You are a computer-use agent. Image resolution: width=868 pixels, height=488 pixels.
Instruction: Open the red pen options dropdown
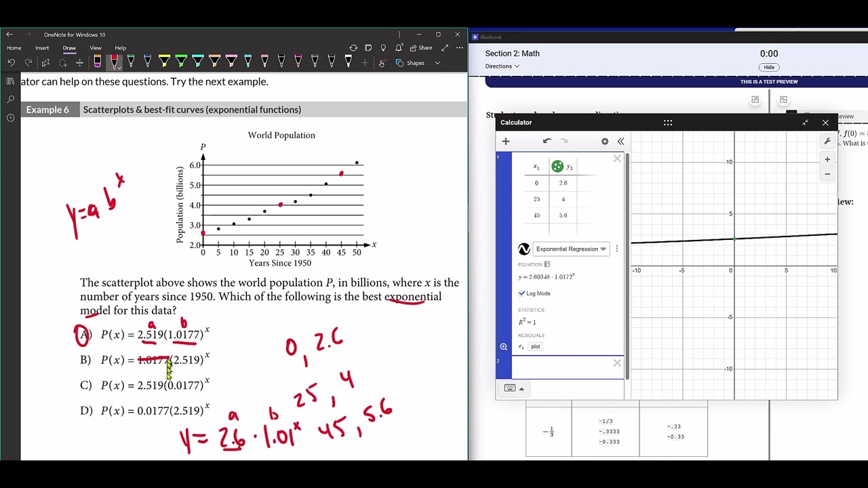tap(119, 68)
